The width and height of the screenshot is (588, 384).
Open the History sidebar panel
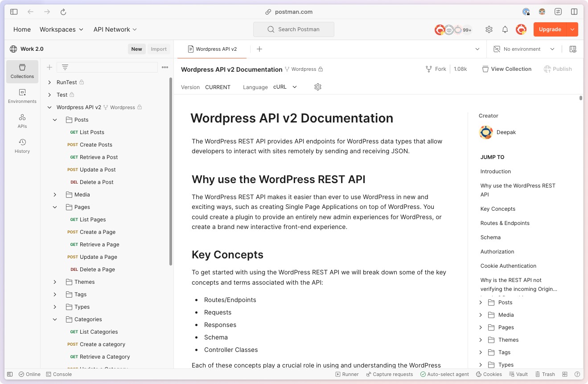tap(22, 146)
